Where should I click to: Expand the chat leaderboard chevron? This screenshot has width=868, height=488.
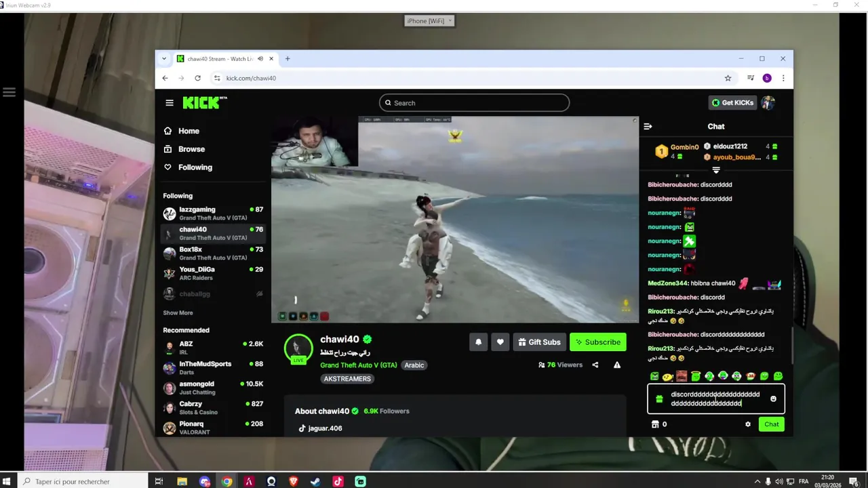coord(716,169)
